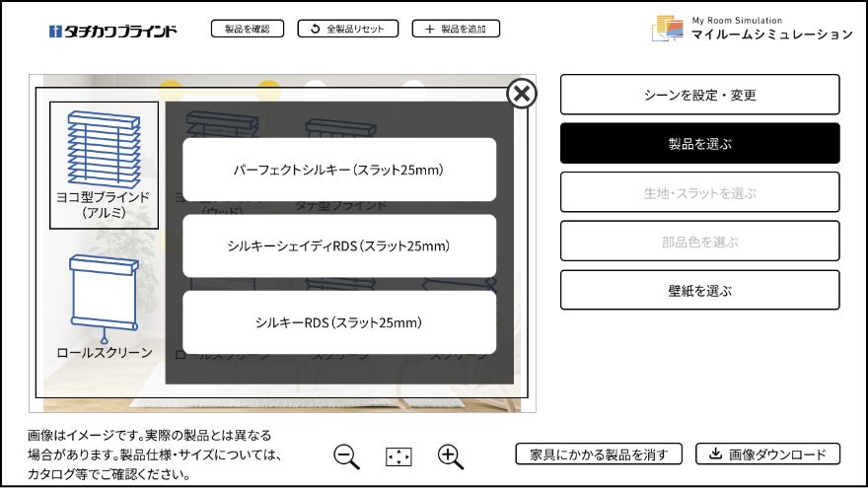The height and width of the screenshot is (488, 868).
Task: Select the ヨコ型ブラインド(アルミ) product icon
Action: click(105, 165)
